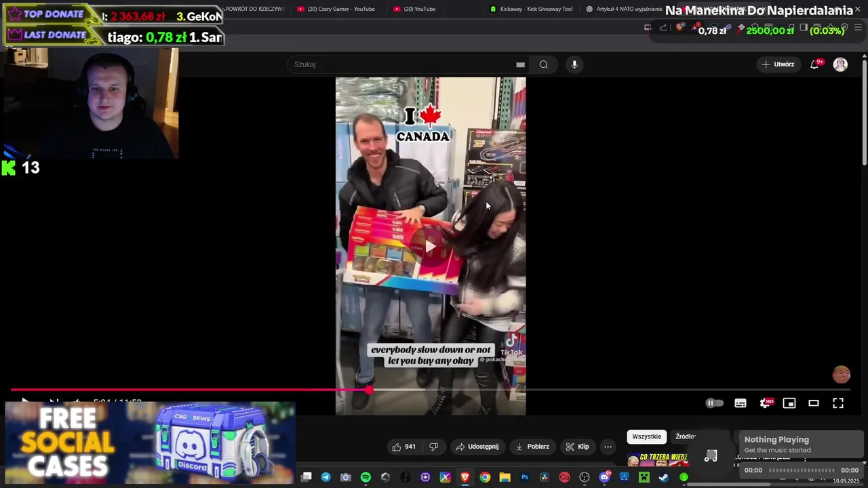The width and height of the screenshot is (868, 488).
Task: Open the camera app taskbar icon
Action: (346, 477)
